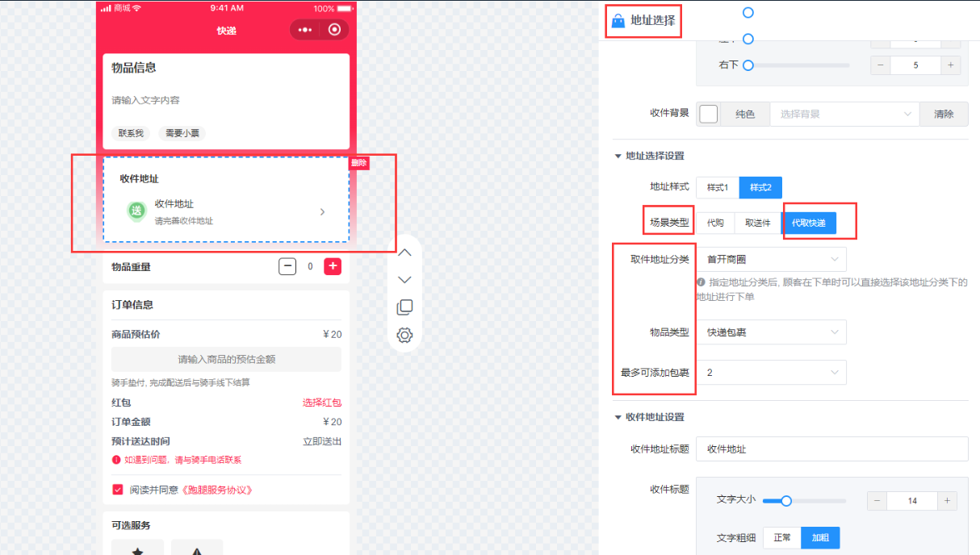
Task: Open the 取件地址分类 dropdown showing 首开商圈
Action: pos(771,259)
